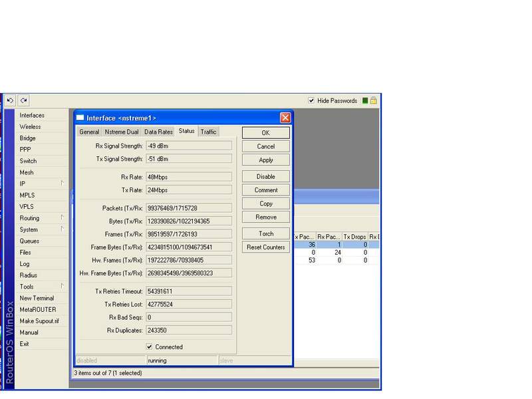The width and height of the screenshot is (532, 399).
Task: Select the table row with Tx packets 53
Action: (336, 260)
